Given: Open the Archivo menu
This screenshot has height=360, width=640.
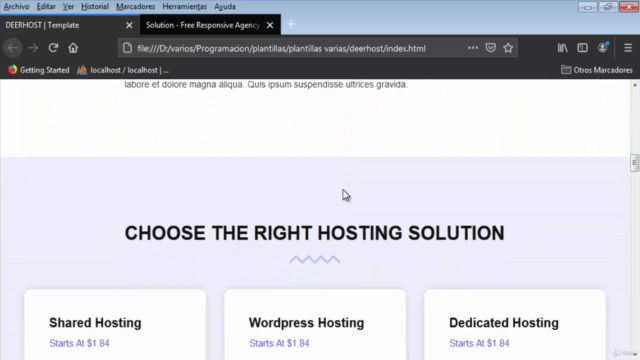Looking at the screenshot, I should tap(16, 7).
